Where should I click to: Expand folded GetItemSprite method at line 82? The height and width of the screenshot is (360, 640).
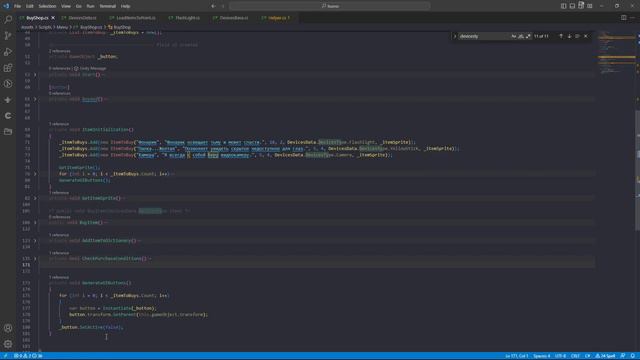click(36, 198)
